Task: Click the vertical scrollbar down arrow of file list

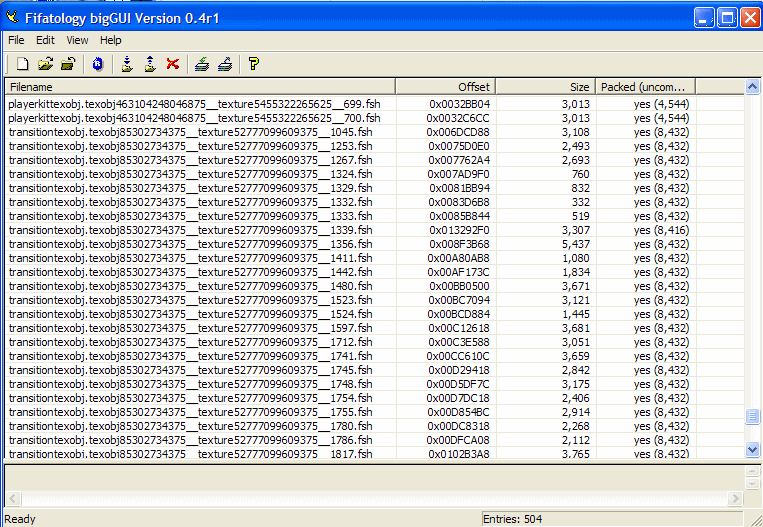Action: coord(753,450)
